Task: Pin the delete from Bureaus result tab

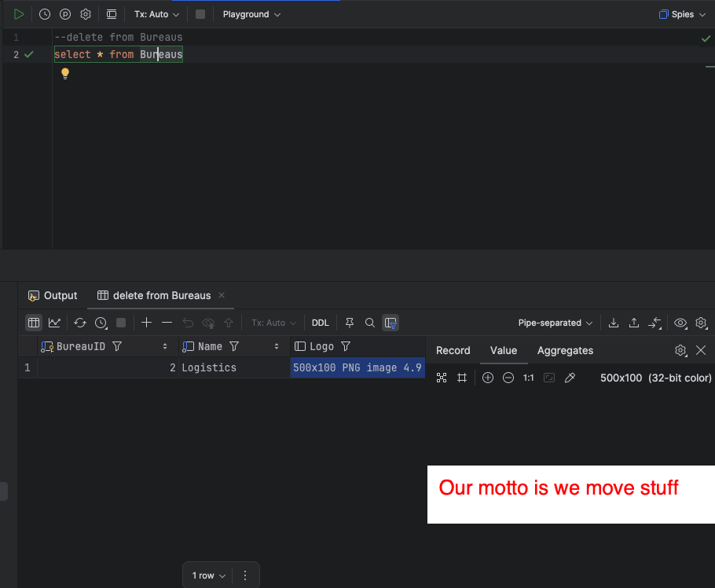Action: (x=349, y=322)
